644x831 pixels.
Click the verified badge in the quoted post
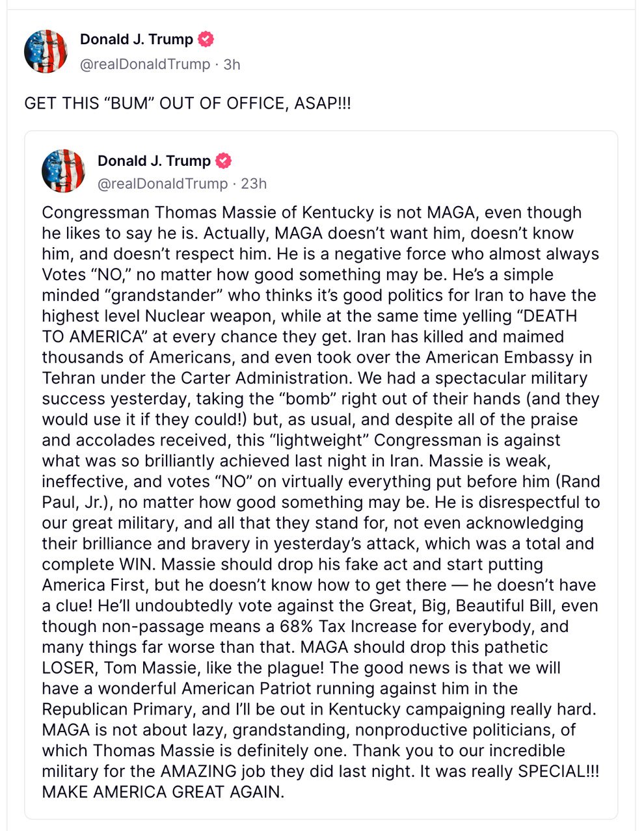(223, 161)
